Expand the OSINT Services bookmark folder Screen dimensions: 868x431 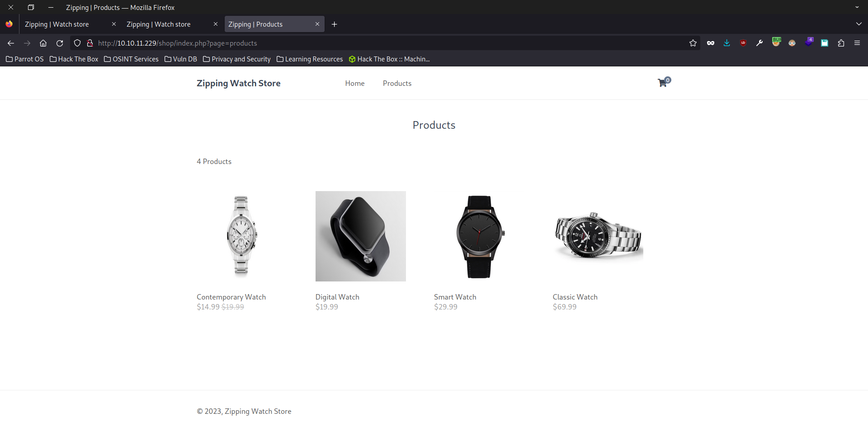coord(131,59)
